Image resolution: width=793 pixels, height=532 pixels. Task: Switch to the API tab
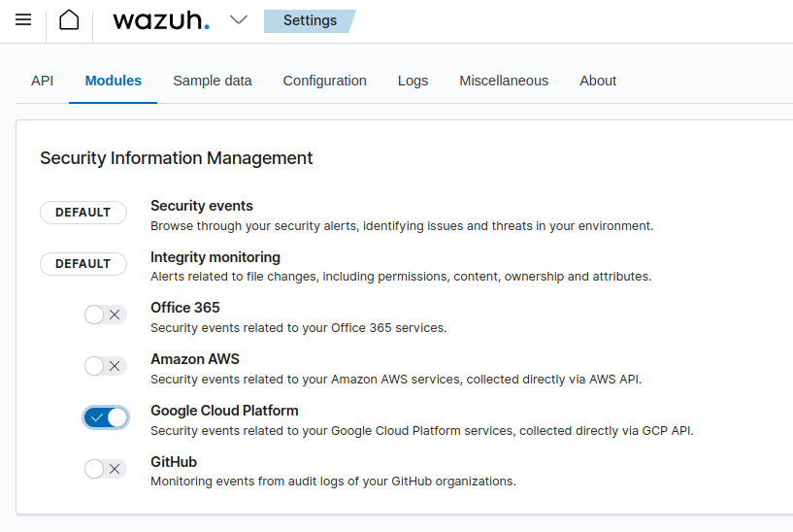click(x=42, y=81)
